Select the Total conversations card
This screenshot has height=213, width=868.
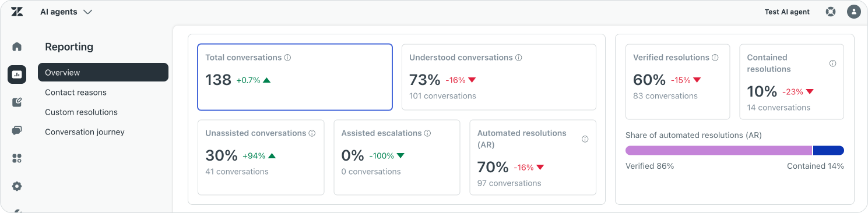(x=295, y=77)
